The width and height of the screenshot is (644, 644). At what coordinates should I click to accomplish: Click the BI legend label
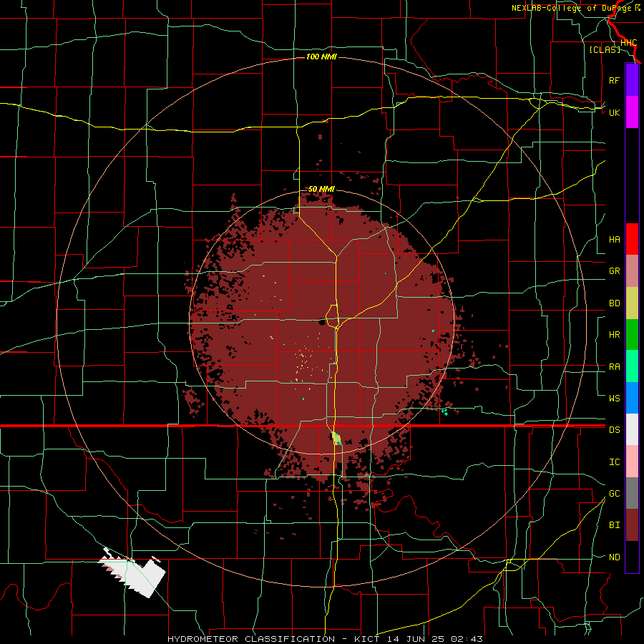pyautogui.click(x=614, y=525)
